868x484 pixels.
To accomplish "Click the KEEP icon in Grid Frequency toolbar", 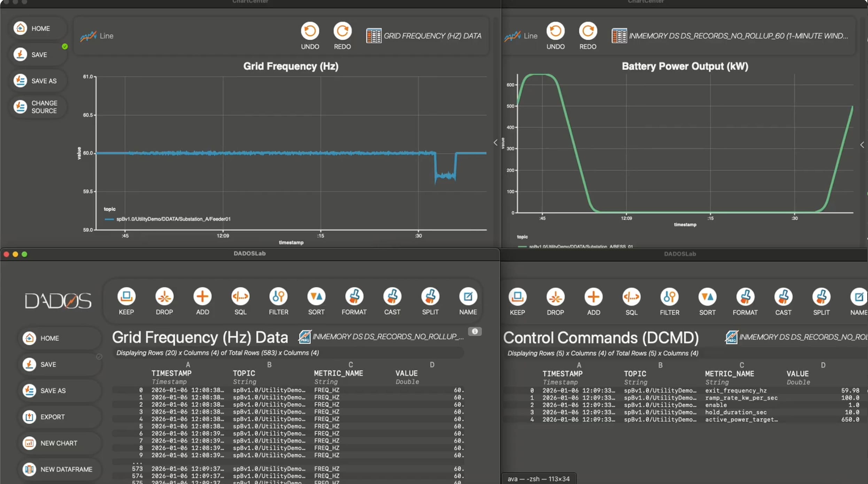I will point(126,297).
